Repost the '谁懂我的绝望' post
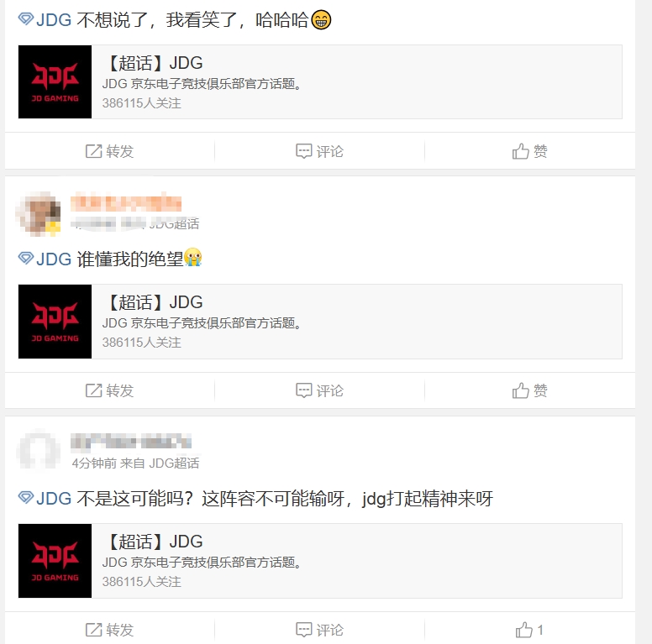Image resolution: width=652 pixels, height=644 pixels. (109, 390)
